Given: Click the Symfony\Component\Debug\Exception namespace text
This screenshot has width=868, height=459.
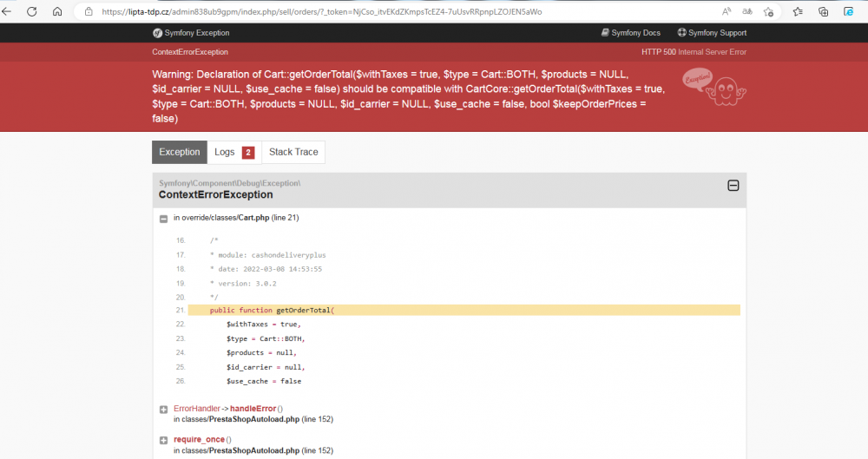Looking at the screenshot, I should 230,183.
